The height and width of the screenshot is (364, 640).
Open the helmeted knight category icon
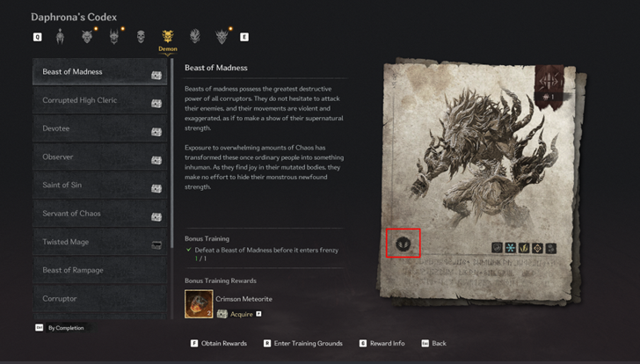pyautogui.click(x=60, y=37)
